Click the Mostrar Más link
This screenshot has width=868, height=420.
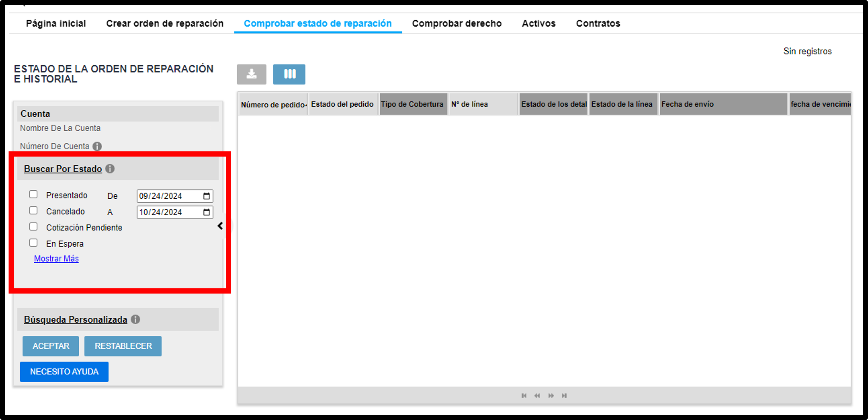pos(56,258)
